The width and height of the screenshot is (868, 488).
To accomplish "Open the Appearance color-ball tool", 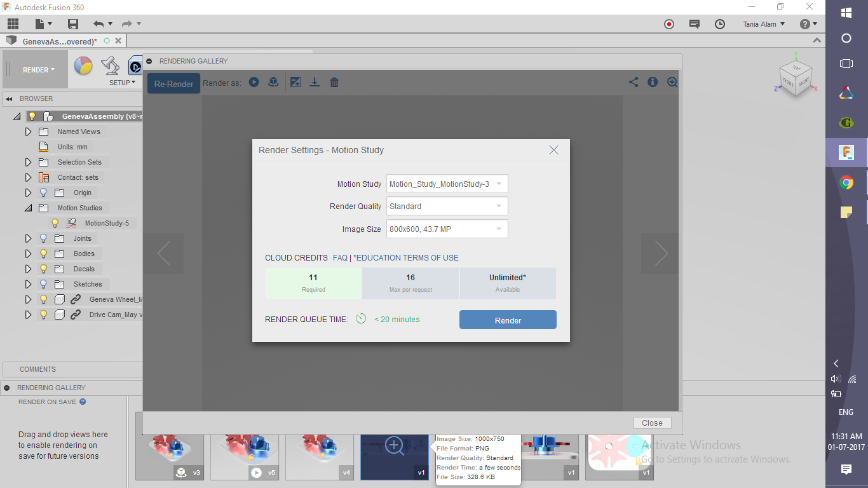I will coord(83,66).
